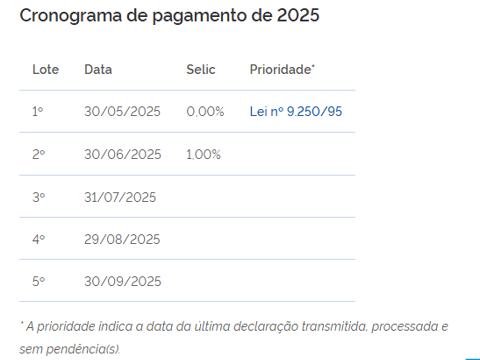Click the 1º lote cell
Viewport: 480px width, 360px height.
[38, 111]
